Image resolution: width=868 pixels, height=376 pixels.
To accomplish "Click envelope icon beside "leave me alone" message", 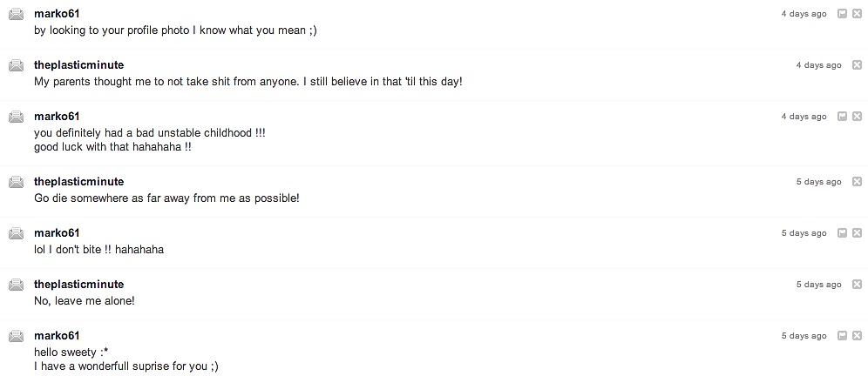I will (x=16, y=285).
